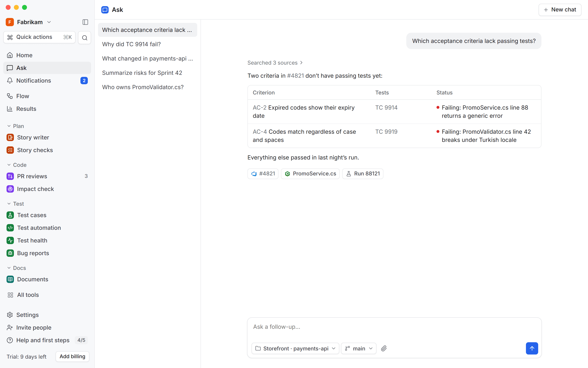Open chat 'Summarize risks for Sprint 42'
588x368 pixels.
click(147, 73)
